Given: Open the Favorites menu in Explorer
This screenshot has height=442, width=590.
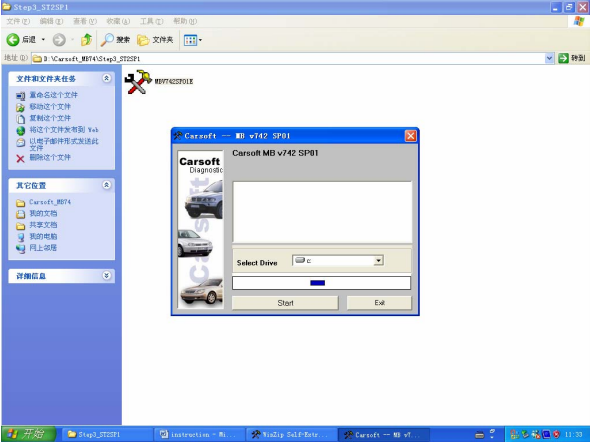Looking at the screenshot, I should pos(118,21).
